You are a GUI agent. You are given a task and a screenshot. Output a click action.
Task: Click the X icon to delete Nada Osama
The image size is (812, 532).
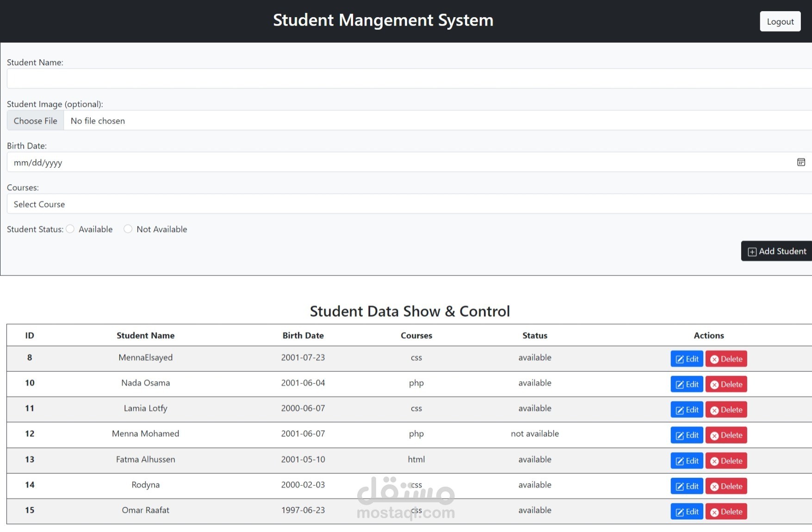714,384
